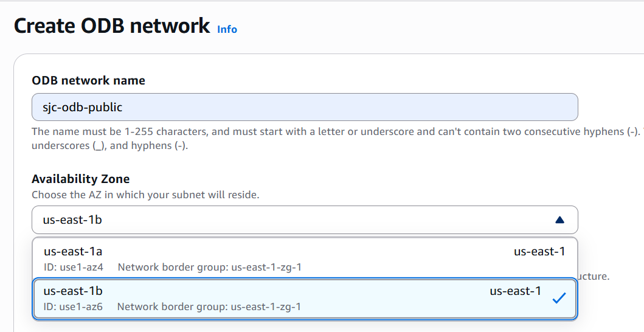Screen dimensions: 644x332
Task: Click the "Choose the AZ" description text
Action: click(145, 195)
